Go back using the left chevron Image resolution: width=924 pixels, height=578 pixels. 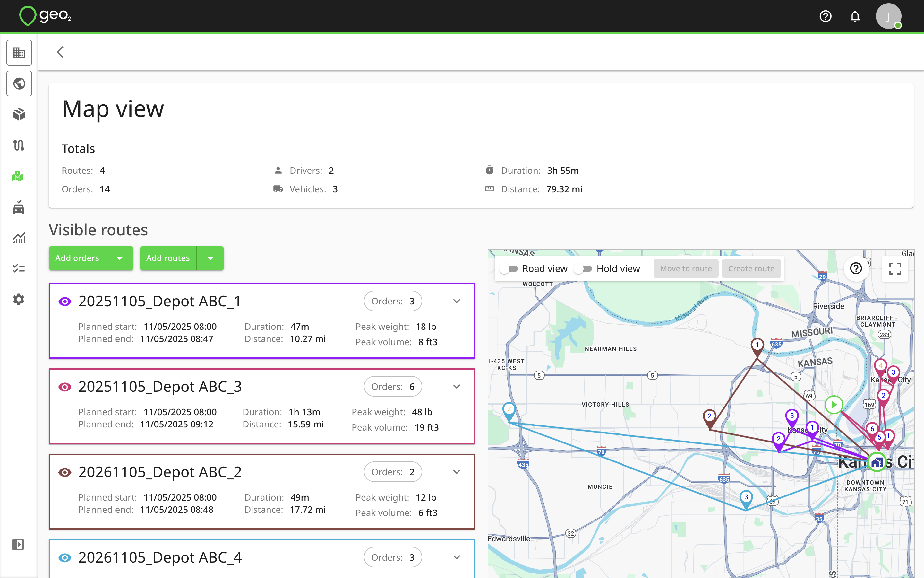click(x=60, y=52)
